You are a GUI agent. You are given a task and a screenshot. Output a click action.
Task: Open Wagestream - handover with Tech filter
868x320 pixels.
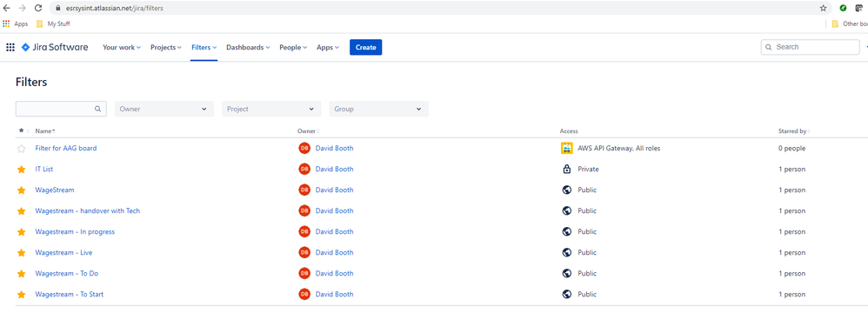tap(88, 211)
